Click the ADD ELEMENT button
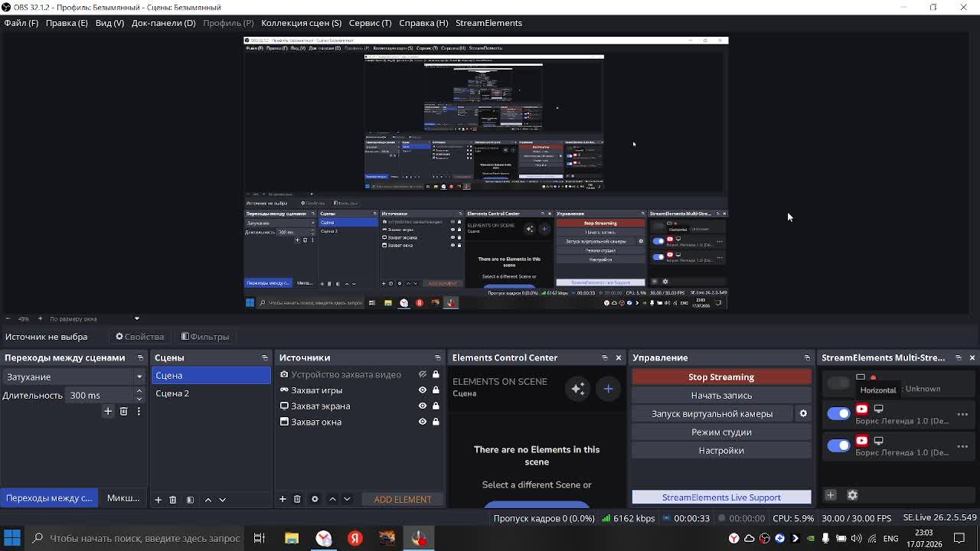Viewport: 980px width, 551px height. 403,499
